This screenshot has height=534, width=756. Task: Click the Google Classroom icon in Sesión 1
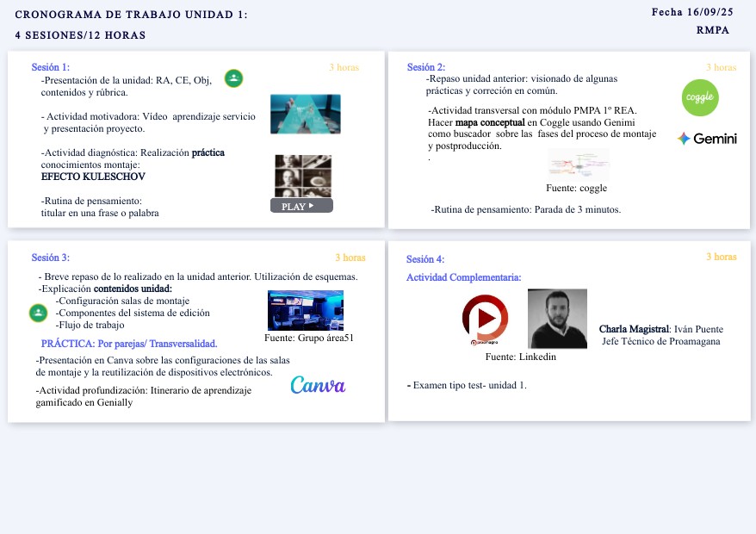click(233, 78)
